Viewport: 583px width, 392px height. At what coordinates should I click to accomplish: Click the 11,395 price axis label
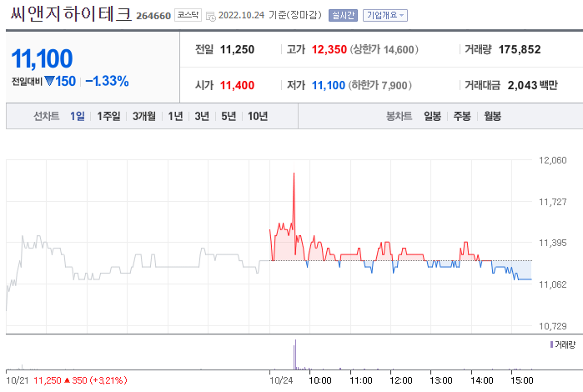[552, 243]
